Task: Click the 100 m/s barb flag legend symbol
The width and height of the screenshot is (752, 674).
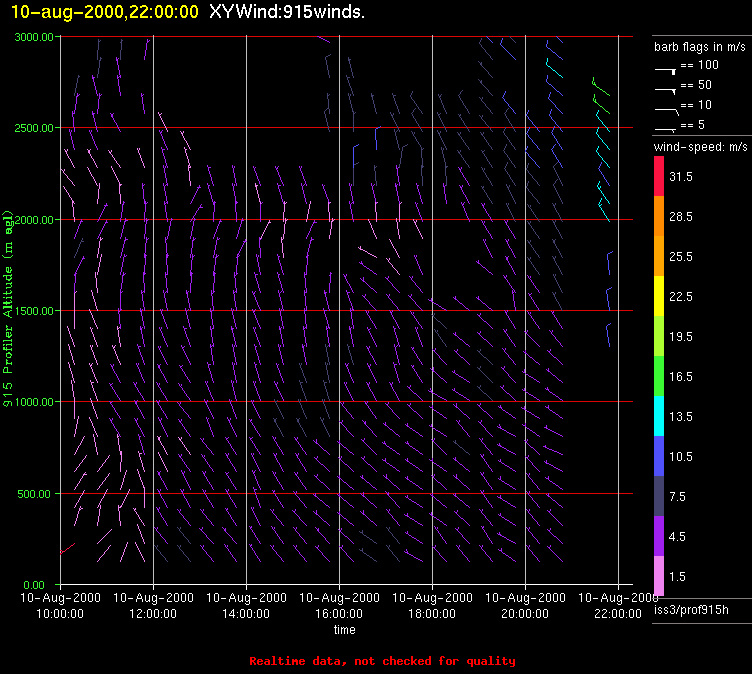Action: (x=666, y=69)
